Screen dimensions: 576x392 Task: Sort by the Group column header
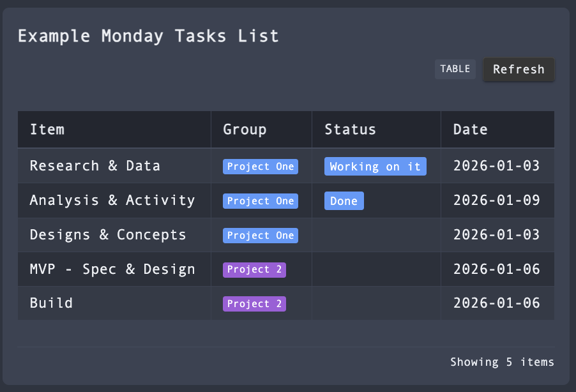245,129
